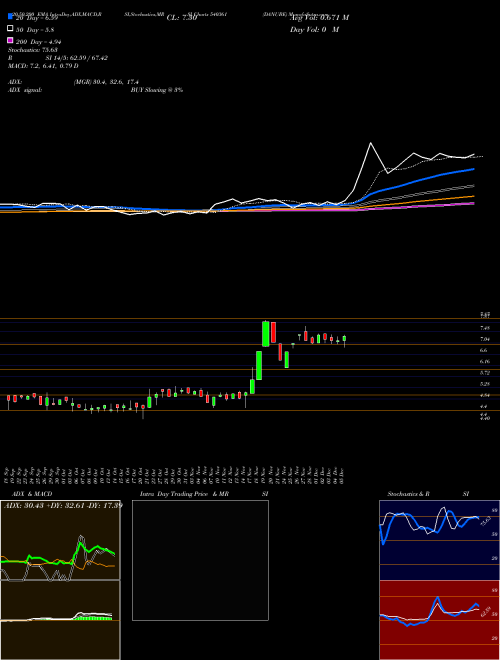
Task: Click the tall green candlestick at the price peak
Action: 266,334
